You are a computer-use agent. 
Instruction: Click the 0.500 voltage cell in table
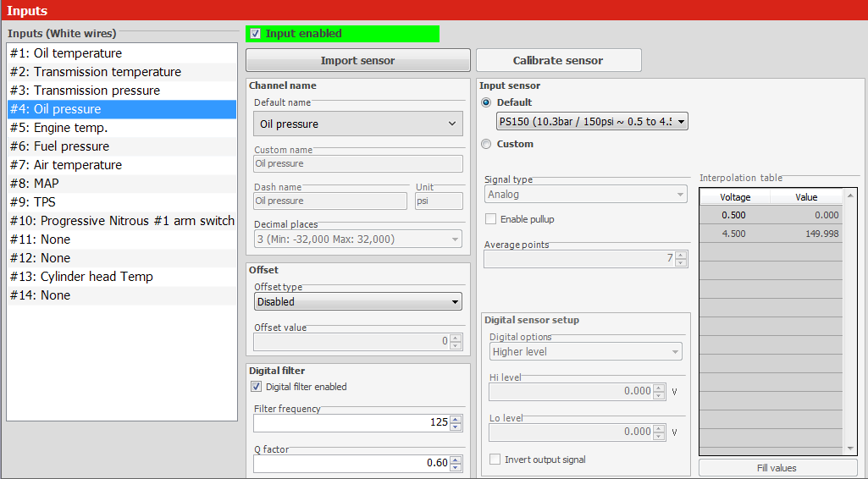pyautogui.click(x=733, y=215)
